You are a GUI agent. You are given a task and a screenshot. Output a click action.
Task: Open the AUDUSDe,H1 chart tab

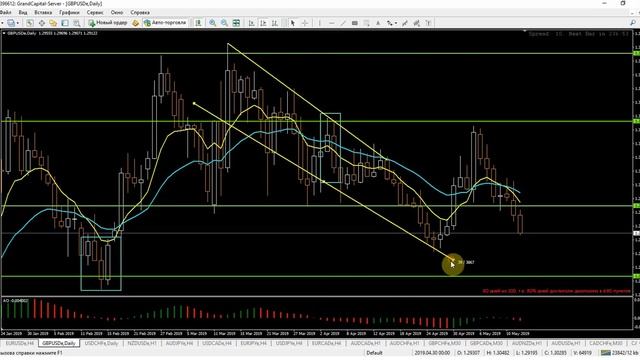tap(566, 343)
